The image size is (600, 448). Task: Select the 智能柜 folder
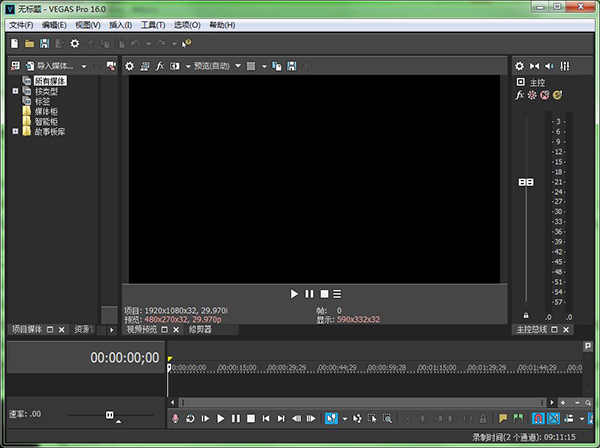coord(46,122)
